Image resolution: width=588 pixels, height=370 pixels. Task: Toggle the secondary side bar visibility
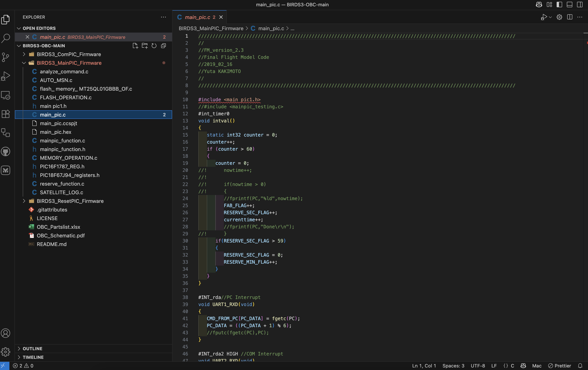pyautogui.click(x=580, y=5)
